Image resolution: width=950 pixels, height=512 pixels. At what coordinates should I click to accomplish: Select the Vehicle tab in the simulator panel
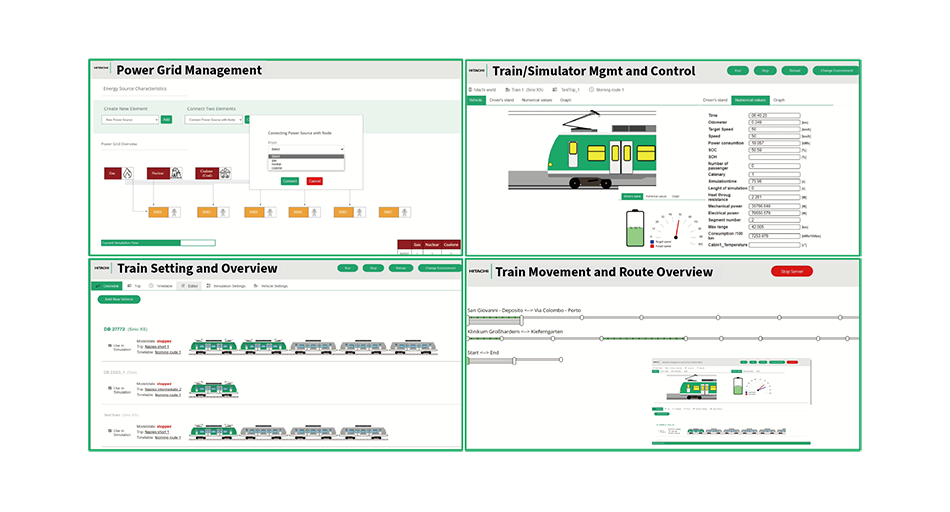point(476,100)
